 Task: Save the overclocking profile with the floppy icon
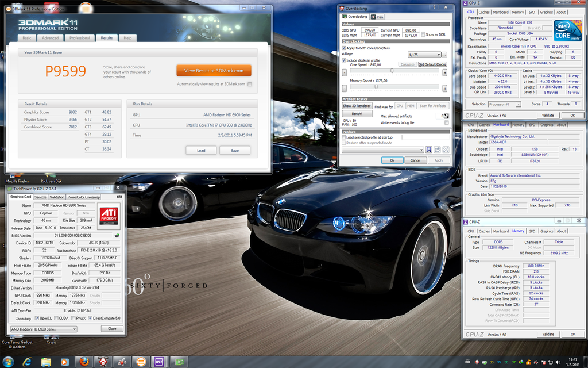click(429, 149)
